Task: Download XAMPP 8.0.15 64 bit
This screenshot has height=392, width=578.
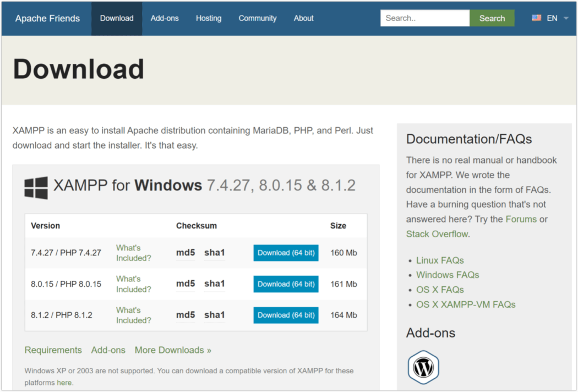Action: [286, 284]
